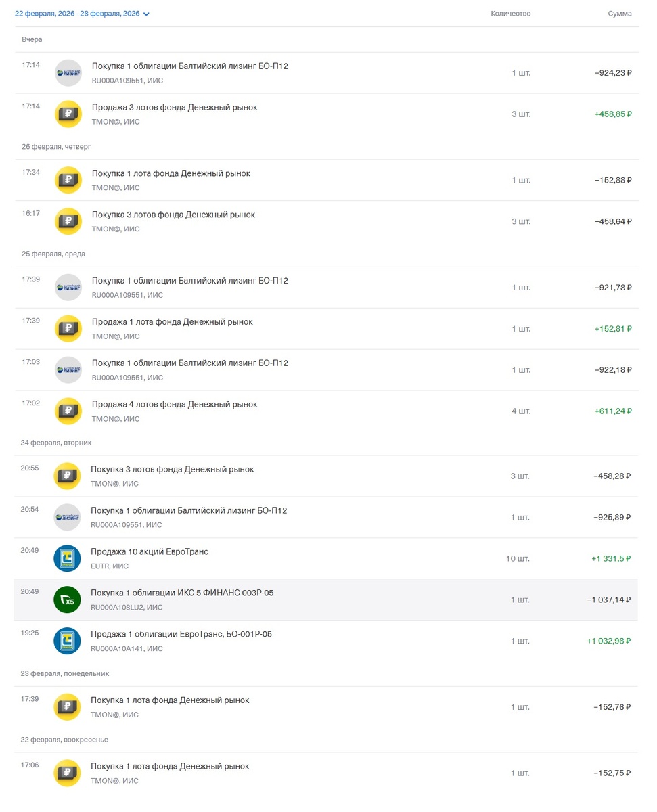This screenshot has height=812, width=657.
Task: Click the fund icon for the 4 lots sale
Action: 68,411
